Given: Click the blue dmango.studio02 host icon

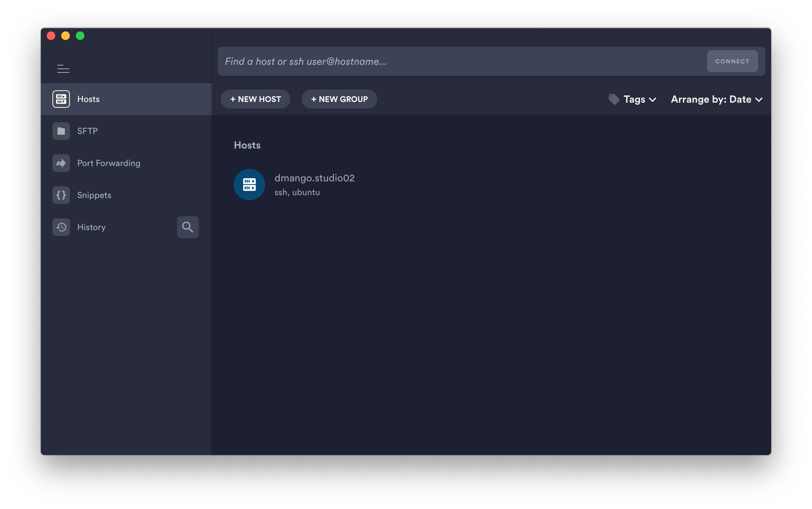Looking at the screenshot, I should click(x=249, y=185).
